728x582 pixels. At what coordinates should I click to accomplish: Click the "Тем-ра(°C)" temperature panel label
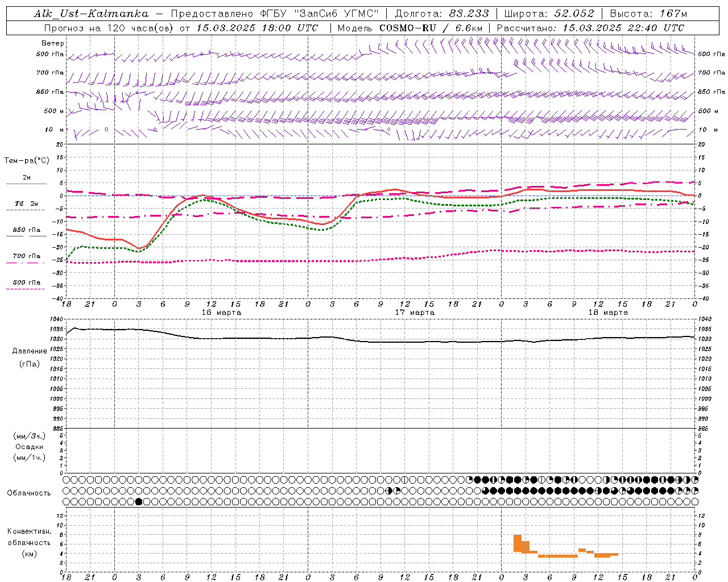[x=27, y=161]
